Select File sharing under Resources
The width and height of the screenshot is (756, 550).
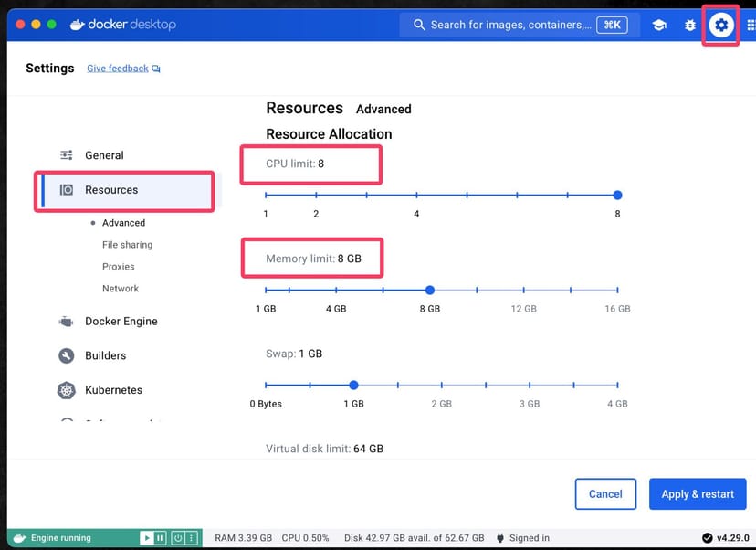(127, 245)
